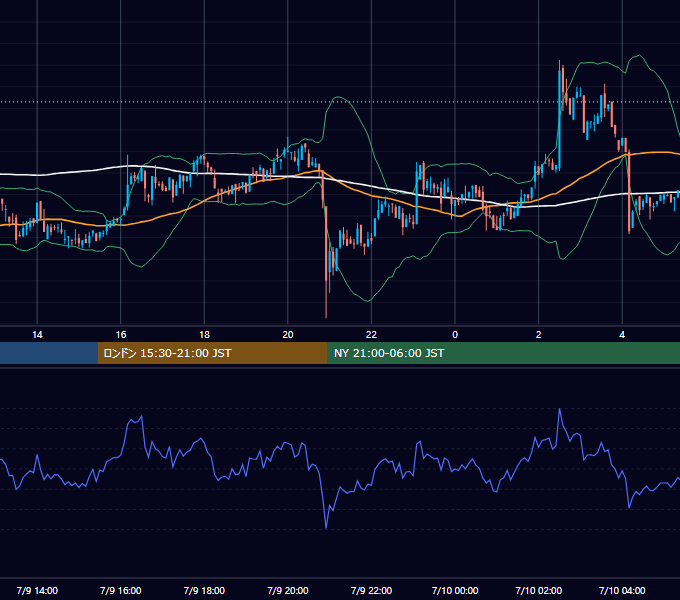680x600 pixels.
Task: Click the 14 hour label on price chart axis
Action: [x=37, y=335]
